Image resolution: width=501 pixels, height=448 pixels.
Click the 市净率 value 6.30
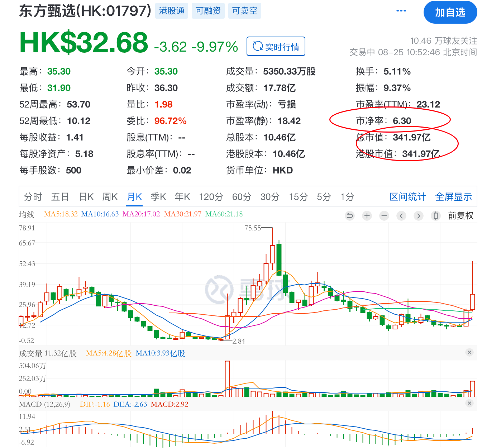402,121
